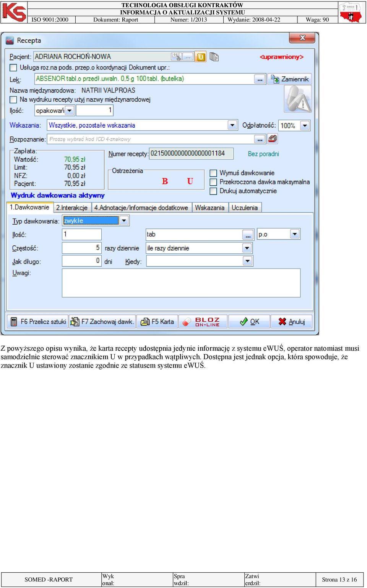This screenshot has width=367, height=588.
Task: Click the Częstość field showing 5
Action: 82,248
